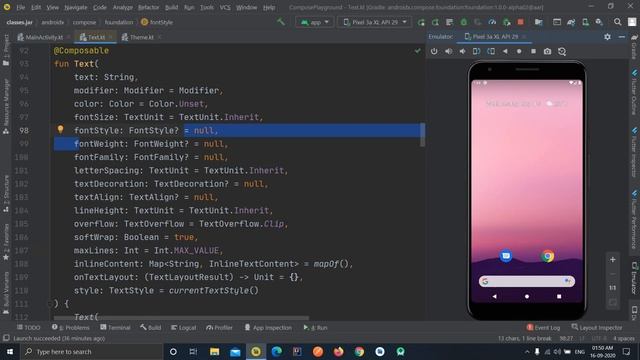Screen dimensions: 640x360
Task: Click the intention lightbulb on line 98
Action: coord(60,129)
